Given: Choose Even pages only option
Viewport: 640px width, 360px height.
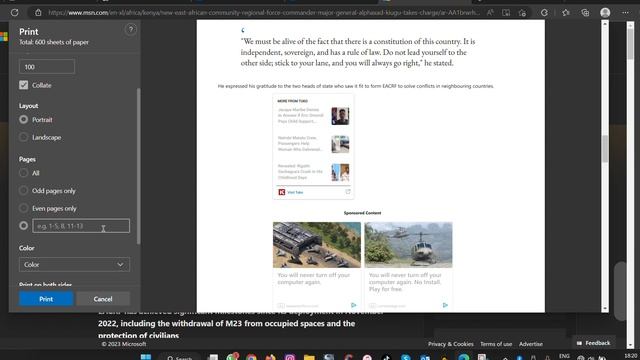Looking at the screenshot, I should pyautogui.click(x=24, y=208).
